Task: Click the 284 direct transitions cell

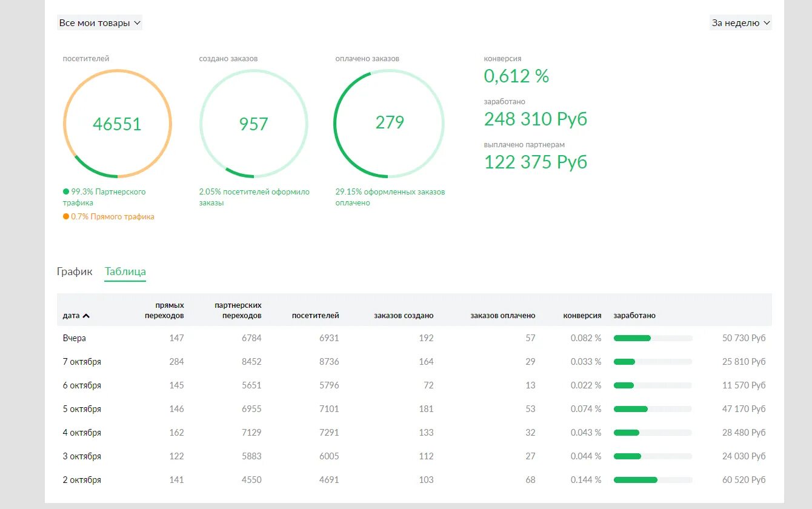Action: point(177,362)
